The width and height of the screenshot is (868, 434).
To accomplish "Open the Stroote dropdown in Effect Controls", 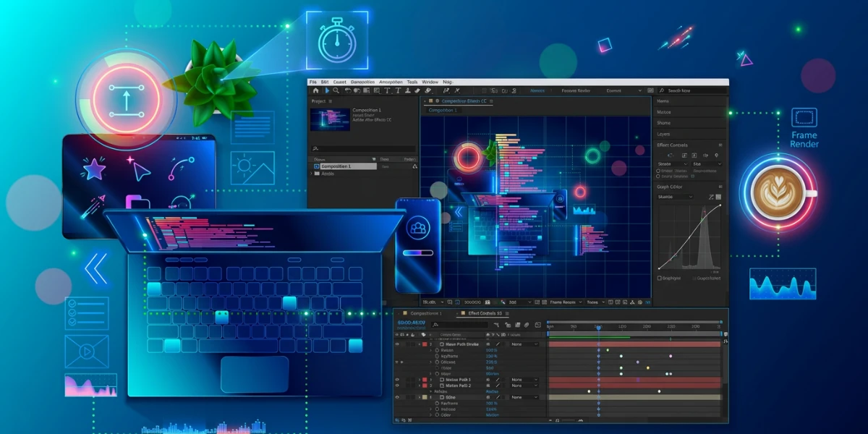I will pyautogui.click(x=673, y=164).
